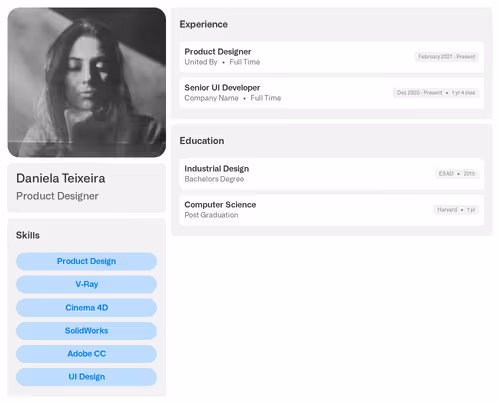Choose the Cinema 4D skill tag

86,308
